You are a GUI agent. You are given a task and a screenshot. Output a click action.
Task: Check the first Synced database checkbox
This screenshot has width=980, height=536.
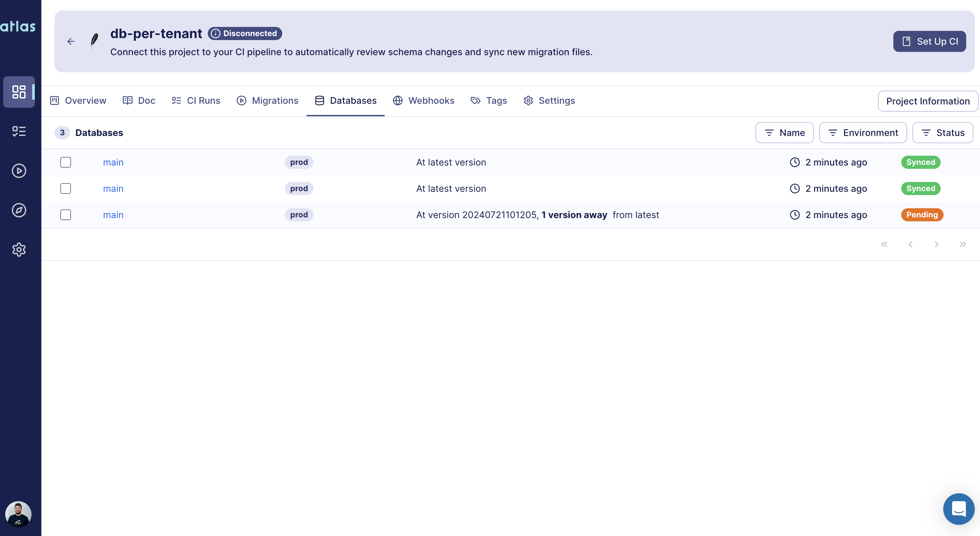pos(65,162)
